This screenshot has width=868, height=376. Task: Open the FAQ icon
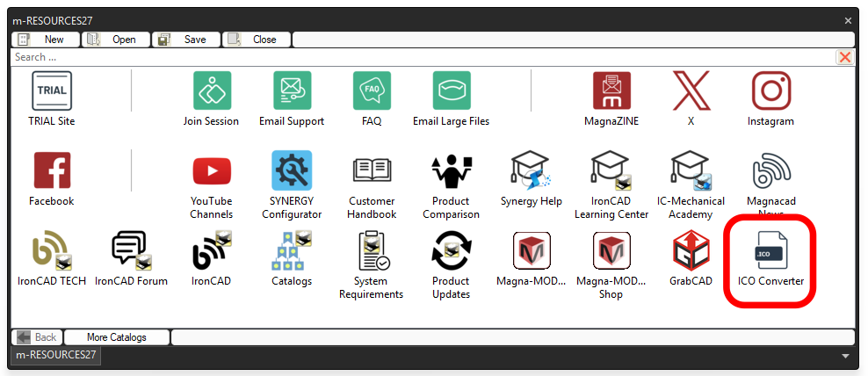(372, 90)
